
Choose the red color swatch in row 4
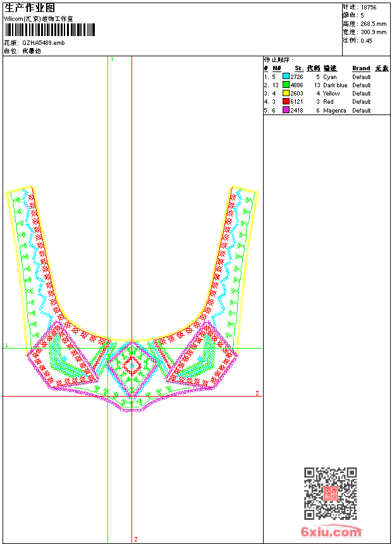tap(286, 101)
